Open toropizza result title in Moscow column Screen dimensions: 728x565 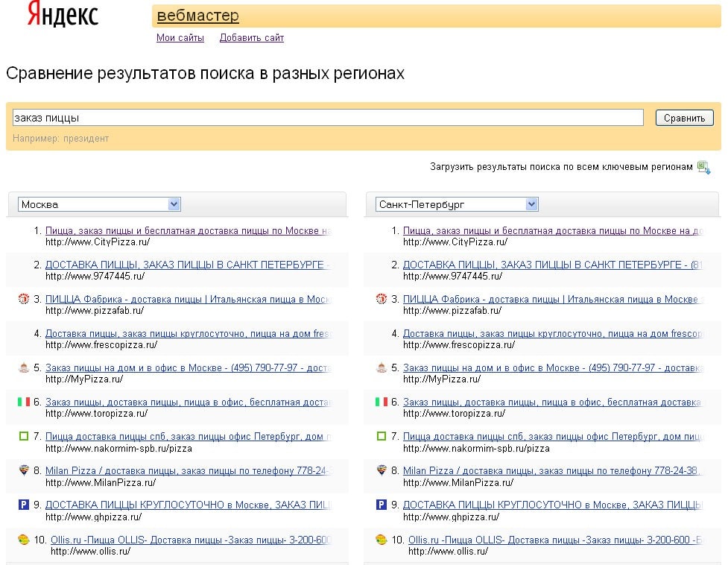pyautogui.click(x=188, y=402)
